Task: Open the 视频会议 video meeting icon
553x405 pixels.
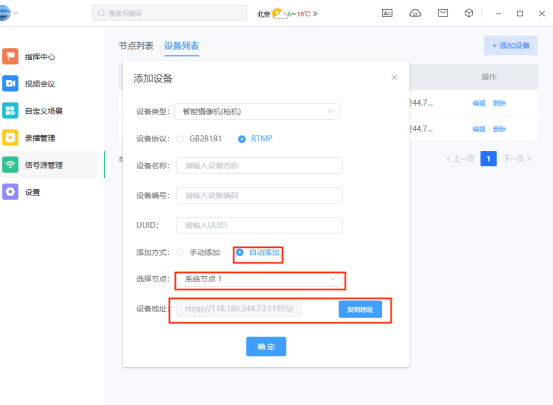Action: pyautogui.click(x=10, y=83)
